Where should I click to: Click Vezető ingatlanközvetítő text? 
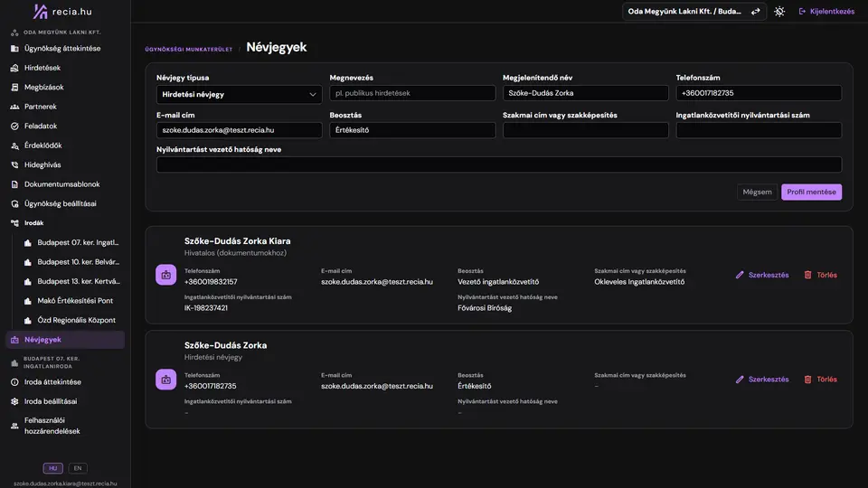498,282
